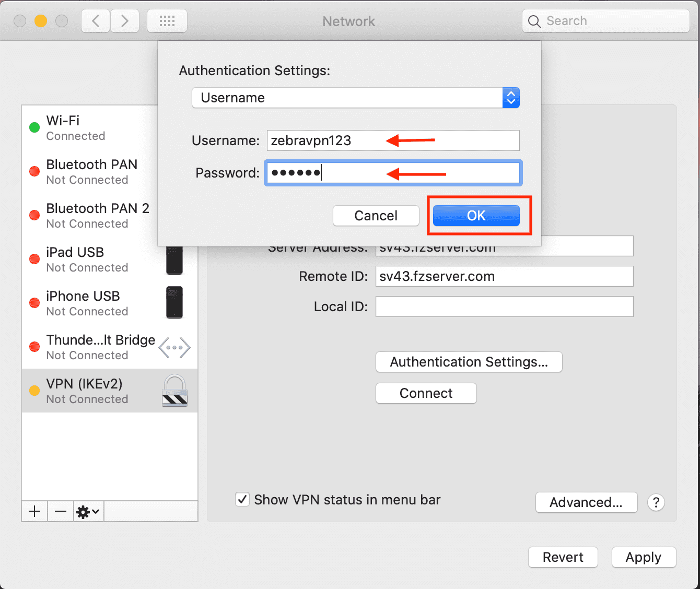This screenshot has height=589, width=700.
Task: Click the forward navigation arrow
Action: pyautogui.click(x=125, y=21)
